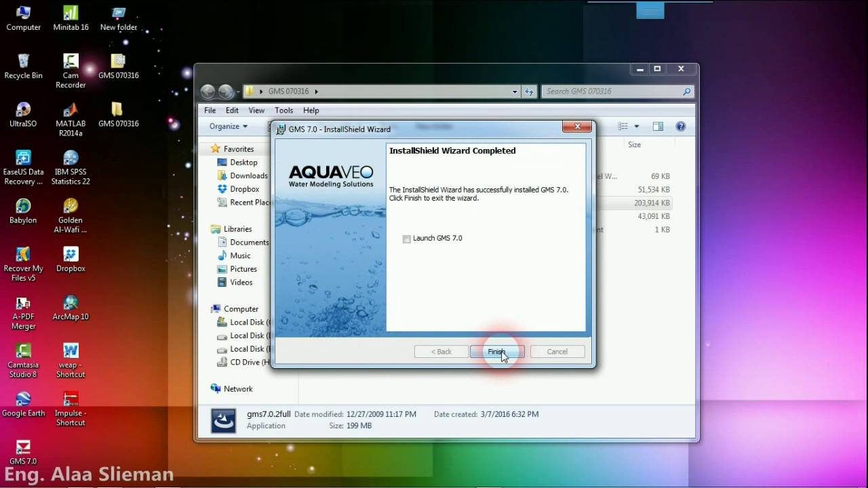This screenshot has height=488, width=868.
Task: Open Impulse - Shortcut icon
Action: [71, 407]
